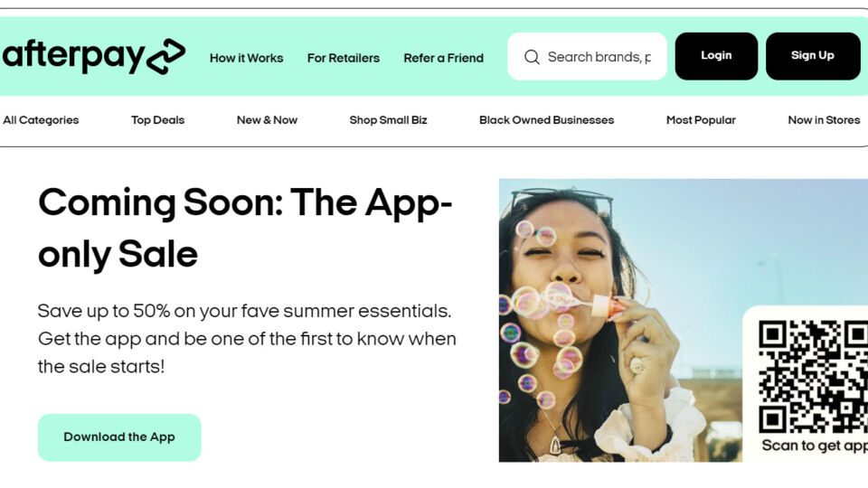Select Now in Stores menu item
The image size is (868, 488).
pos(824,120)
